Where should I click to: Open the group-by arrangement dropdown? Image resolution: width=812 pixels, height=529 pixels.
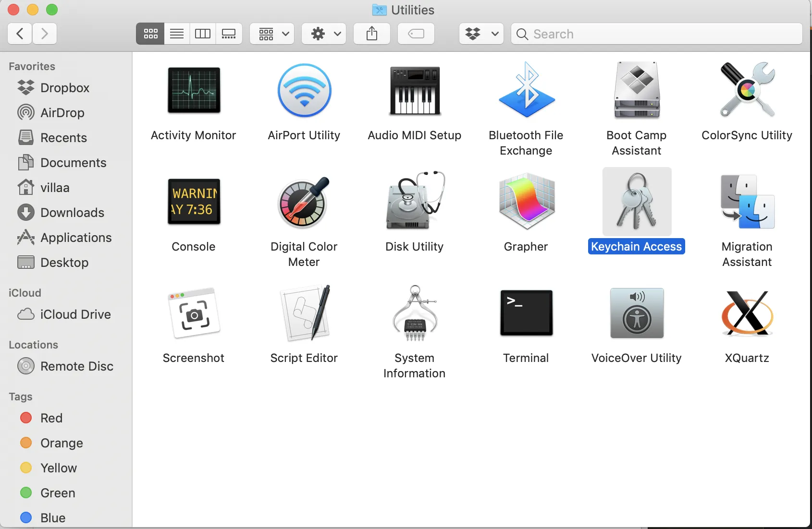272,34
